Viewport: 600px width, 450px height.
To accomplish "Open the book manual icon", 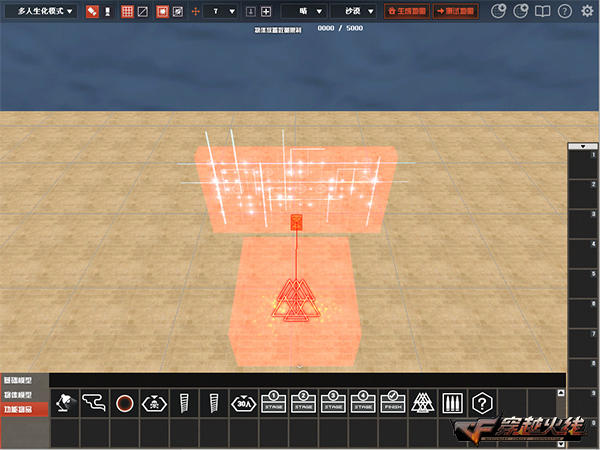I will tap(543, 11).
